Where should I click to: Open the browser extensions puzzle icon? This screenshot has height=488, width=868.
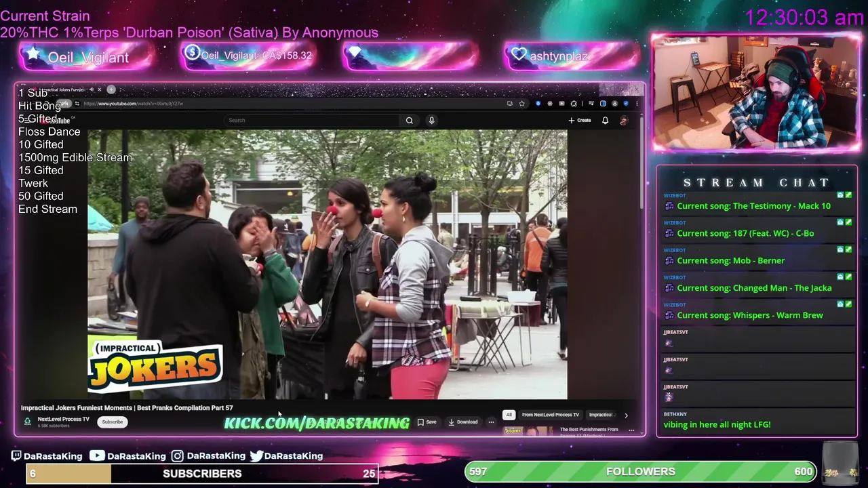coord(574,104)
